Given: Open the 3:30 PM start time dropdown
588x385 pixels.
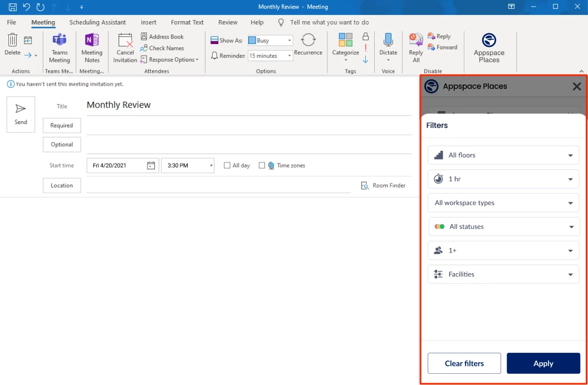Looking at the screenshot, I should tap(188, 166).
